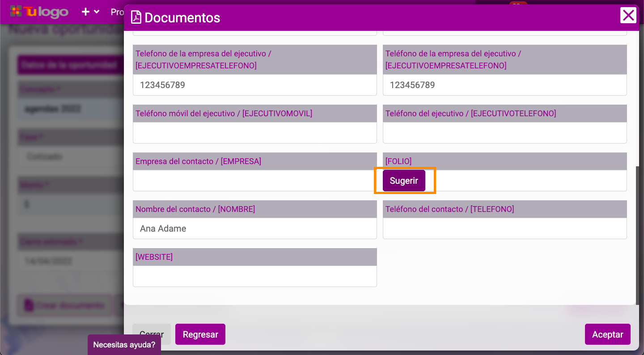Image resolution: width=644 pixels, height=355 pixels.
Task: Click the Teléfono del ejecutivo / [EJECUTIVOTELEFONO] label
Action: click(x=471, y=114)
